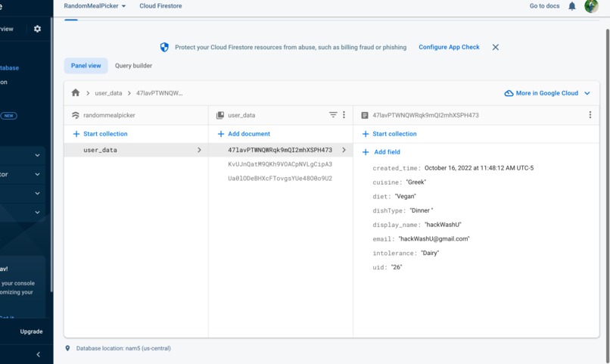Click the uid field "26"
Viewport: 610px width, 364px height.
[x=397, y=267]
